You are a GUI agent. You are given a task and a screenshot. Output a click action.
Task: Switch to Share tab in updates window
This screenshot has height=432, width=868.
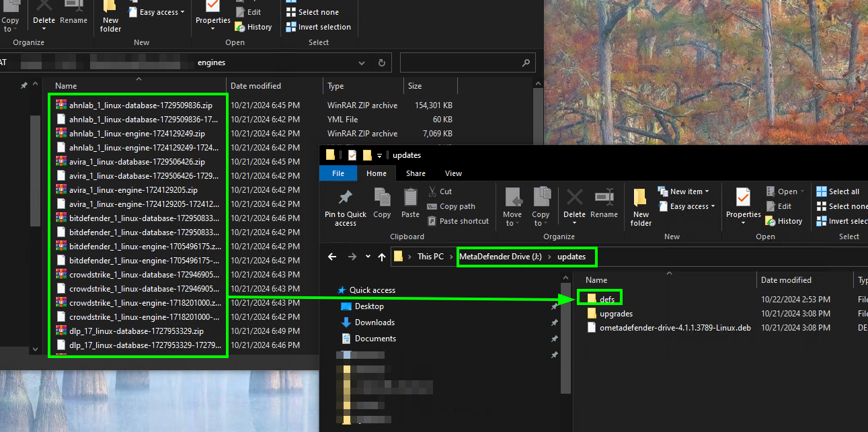point(416,173)
